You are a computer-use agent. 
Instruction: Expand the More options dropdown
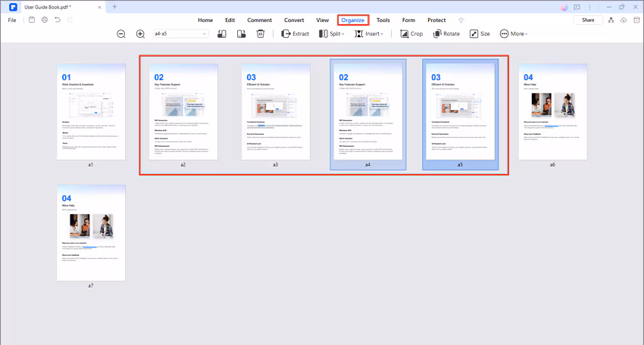pos(514,34)
